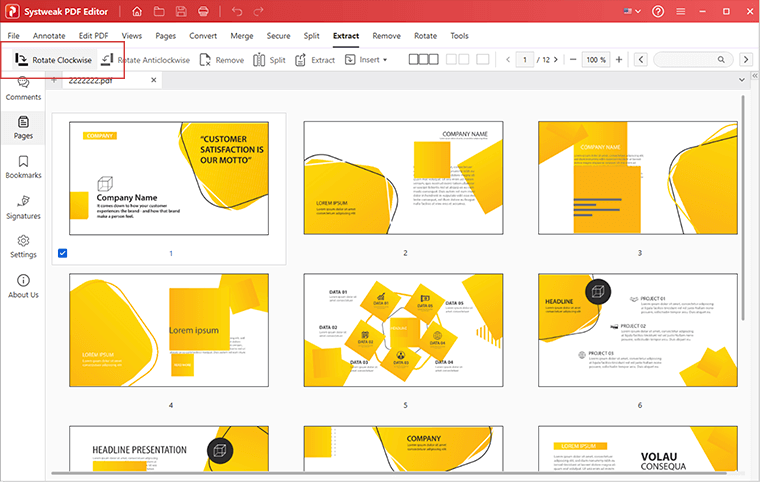Uncheck the page 1 checkbox
Image resolution: width=760 pixels, height=482 pixels.
click(63, 253)
